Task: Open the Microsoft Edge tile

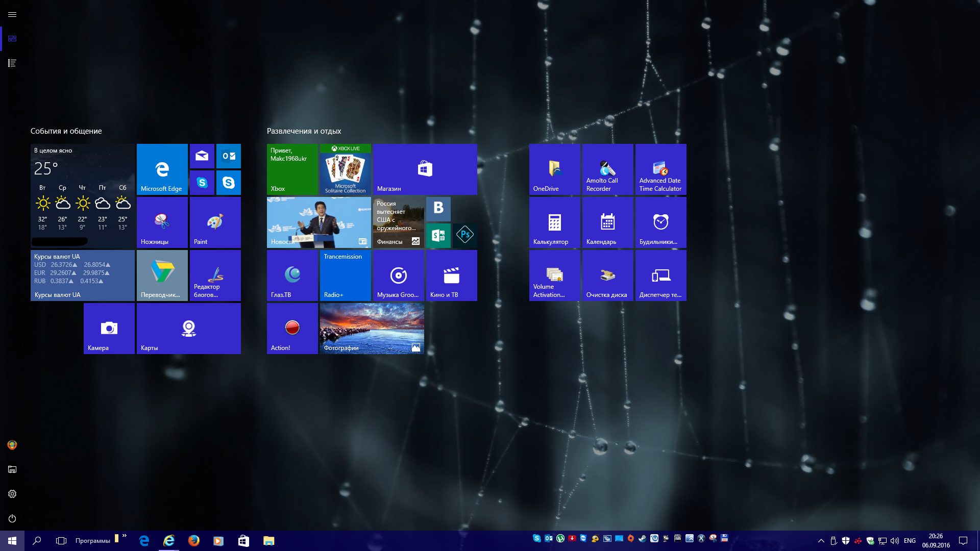Action: (162, 169)
